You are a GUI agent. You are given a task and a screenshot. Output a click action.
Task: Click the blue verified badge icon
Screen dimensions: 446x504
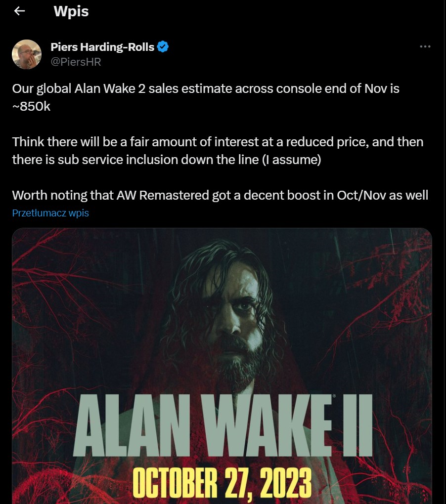(163, 47)
